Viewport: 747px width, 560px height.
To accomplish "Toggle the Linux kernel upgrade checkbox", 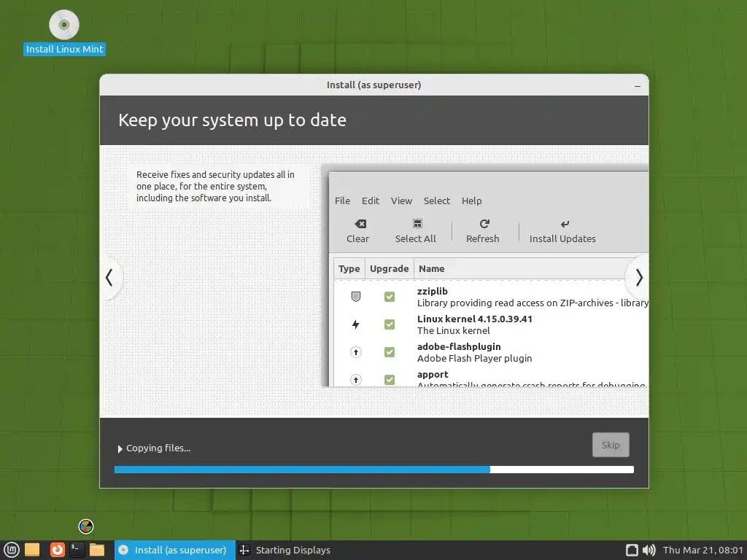I will coord(390,324).
